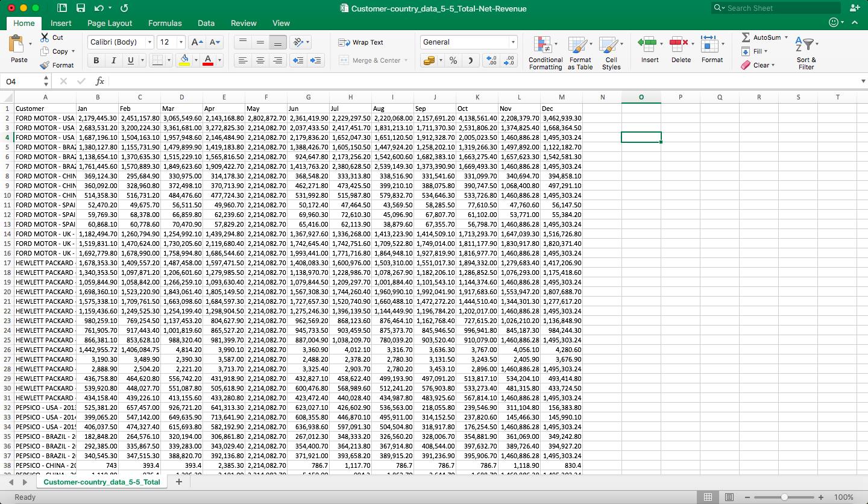This screenshot has width=868, height=504.
Task: Expand the AutoSum dropdown arrow
Action: coord(786,37)
